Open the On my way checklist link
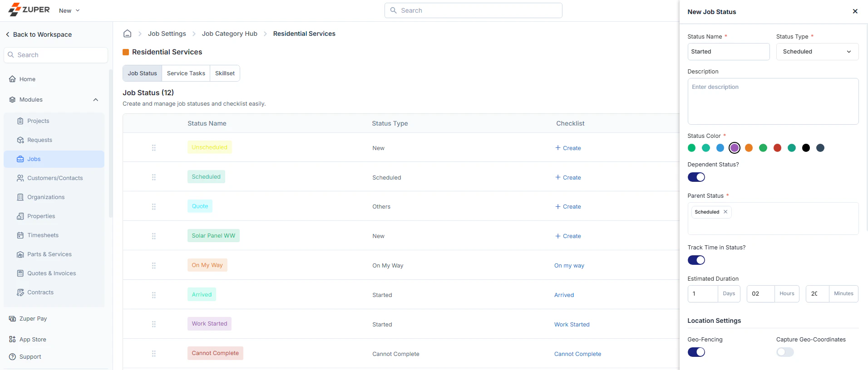The width and height of the screenshot is (868, 370). [569, 266]
